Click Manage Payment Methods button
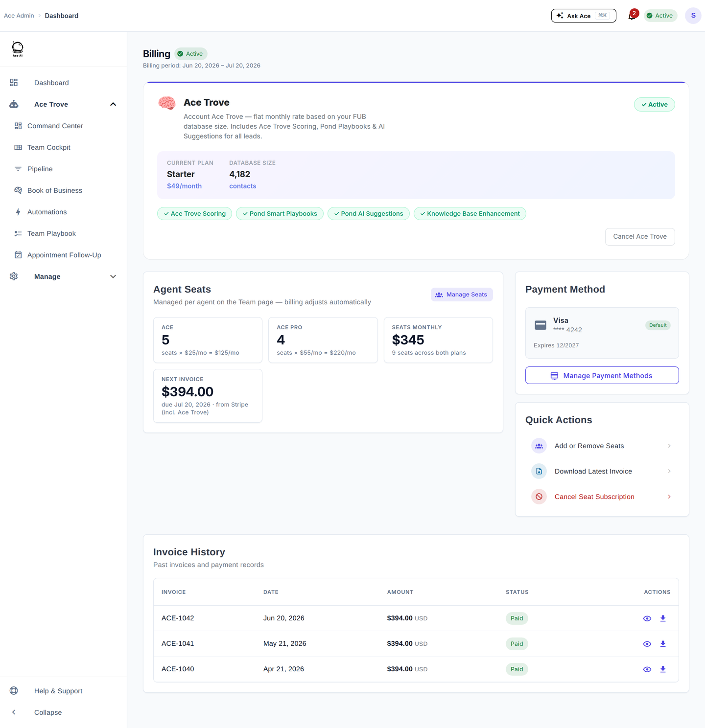 point(602,375)
